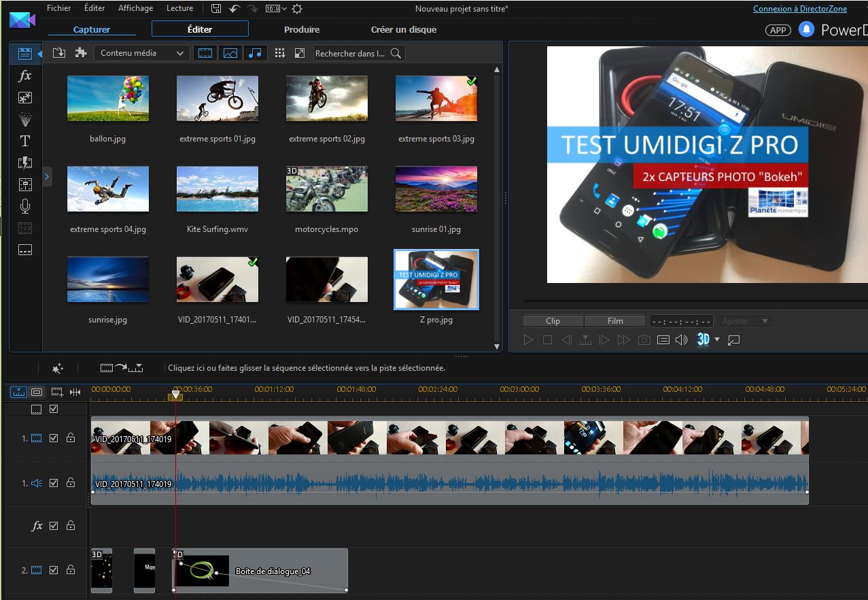Screen dimensions: 868x600
Task: Open the 3D mode dropdown arrow
Action: (717, 339)
